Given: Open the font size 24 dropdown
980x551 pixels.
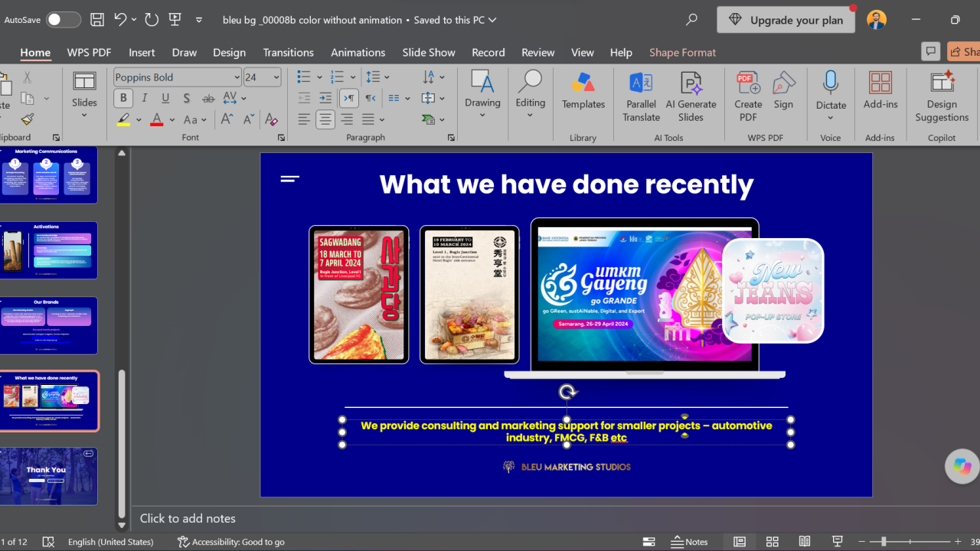Looking at the screenshot, I should 276,77.
